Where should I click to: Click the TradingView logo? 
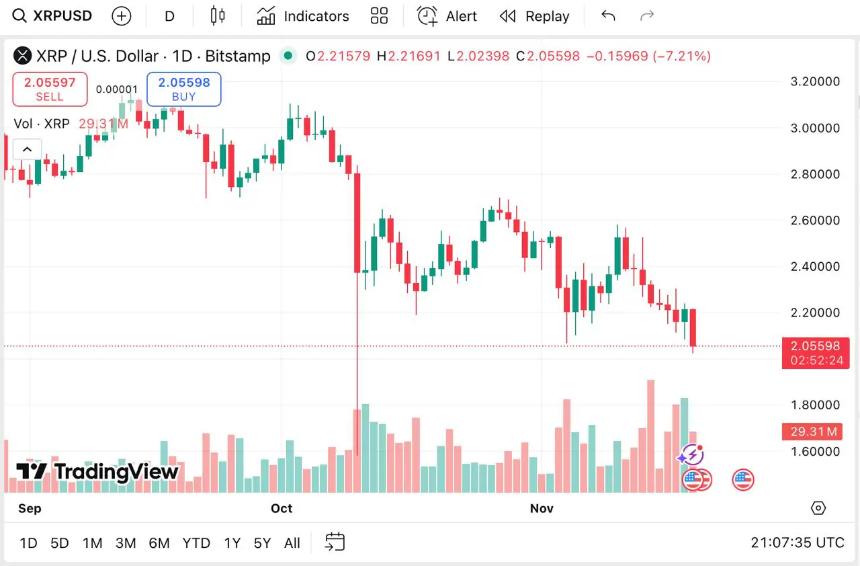click(x=97, y=472)
